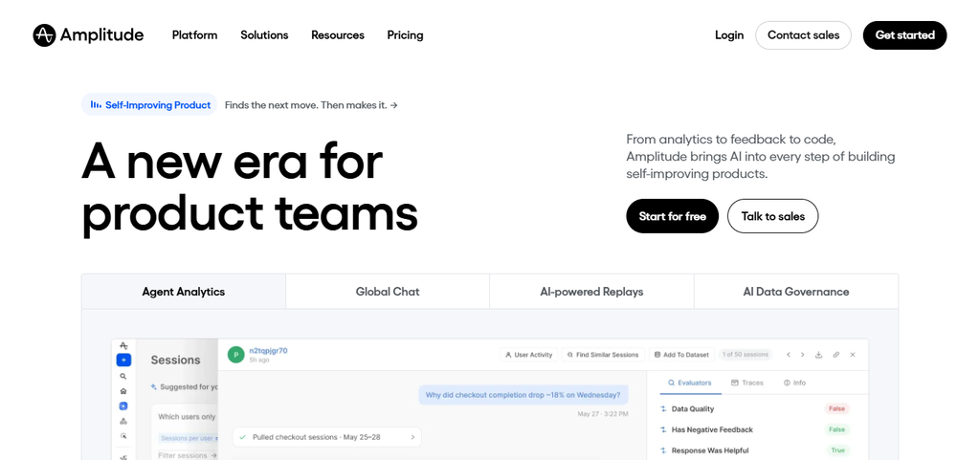Image resolution: width=980 pixels, height=460 pixels.
Task: Click the Talk to sales button
Action: (x=772, y=216)
